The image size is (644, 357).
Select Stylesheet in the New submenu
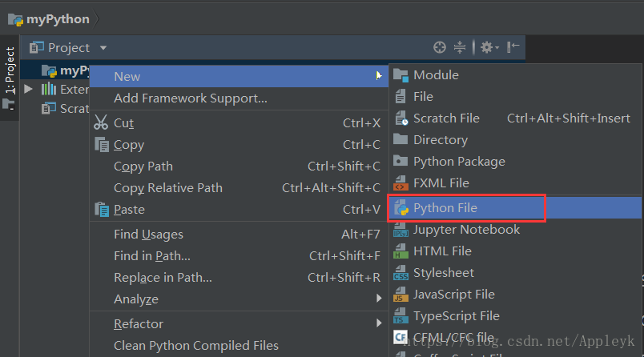(516, 273)
